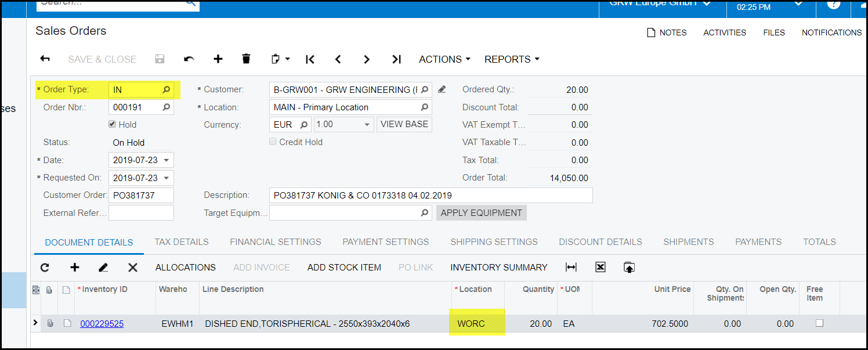868x350 pixels.
Task: Go to next record
Action: (x=367, y=59)
